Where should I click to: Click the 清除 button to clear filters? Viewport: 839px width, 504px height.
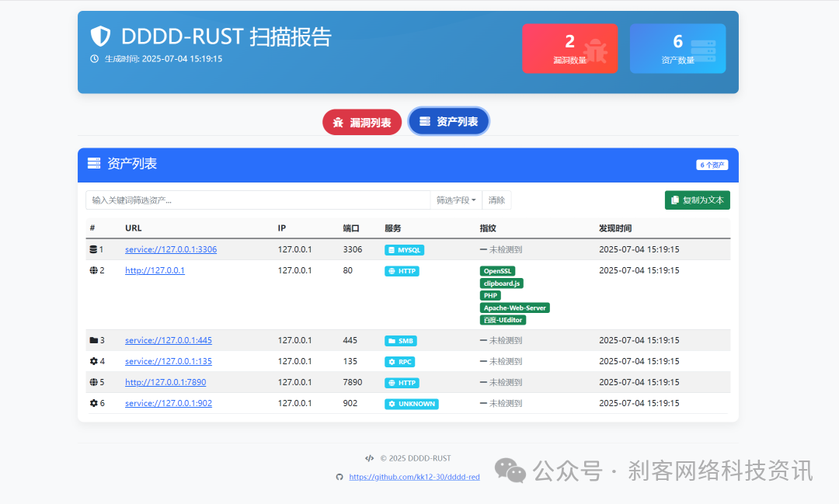point(496,200)
